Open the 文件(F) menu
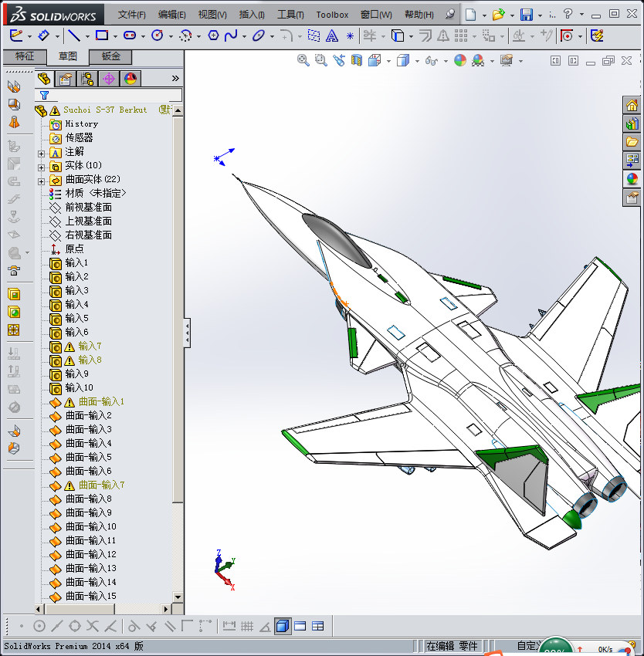The width and height of the screenshot is (644, 656). pyautogui.click(x=131, y=15)
